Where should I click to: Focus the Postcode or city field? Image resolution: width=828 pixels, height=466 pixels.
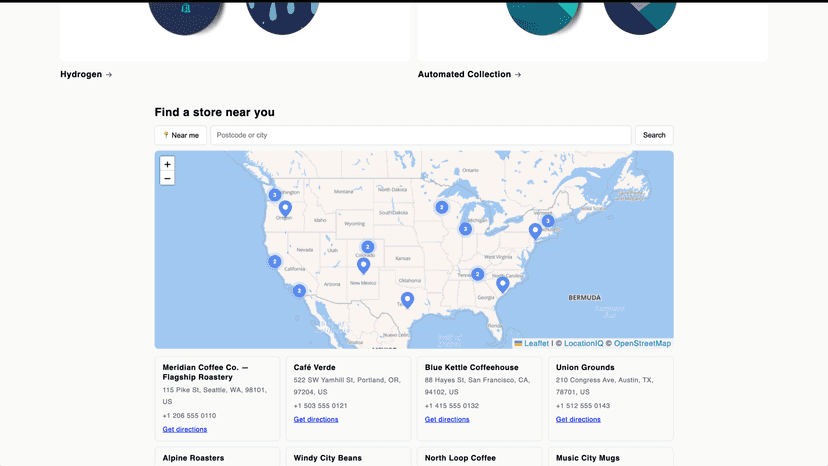pyautogui.click(x=421, y=135)
